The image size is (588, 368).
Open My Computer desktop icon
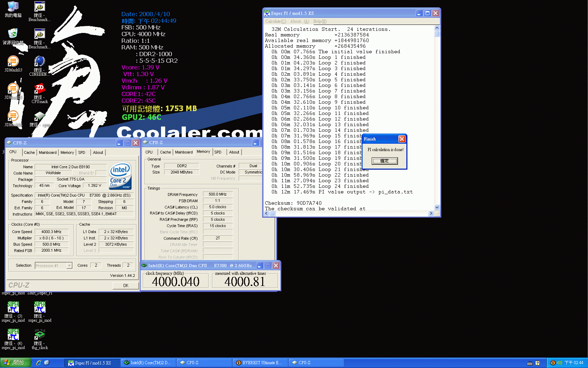(x=13, y=9)
